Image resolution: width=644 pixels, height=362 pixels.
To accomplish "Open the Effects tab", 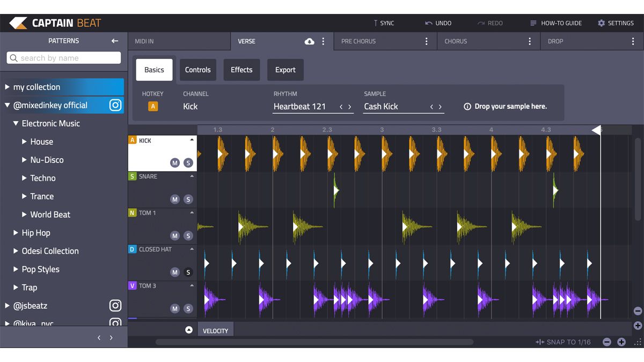I will (x=241, y=70).
